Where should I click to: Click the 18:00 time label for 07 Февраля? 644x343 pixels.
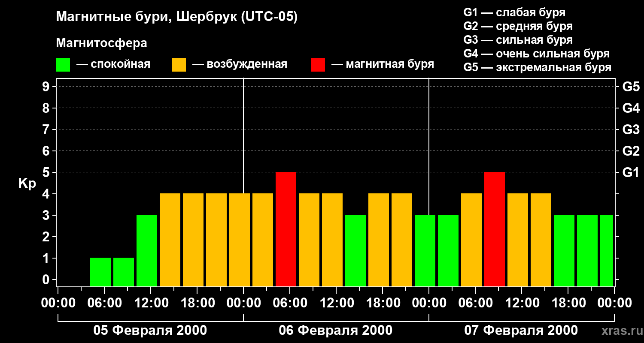click(x=568, y=303)
